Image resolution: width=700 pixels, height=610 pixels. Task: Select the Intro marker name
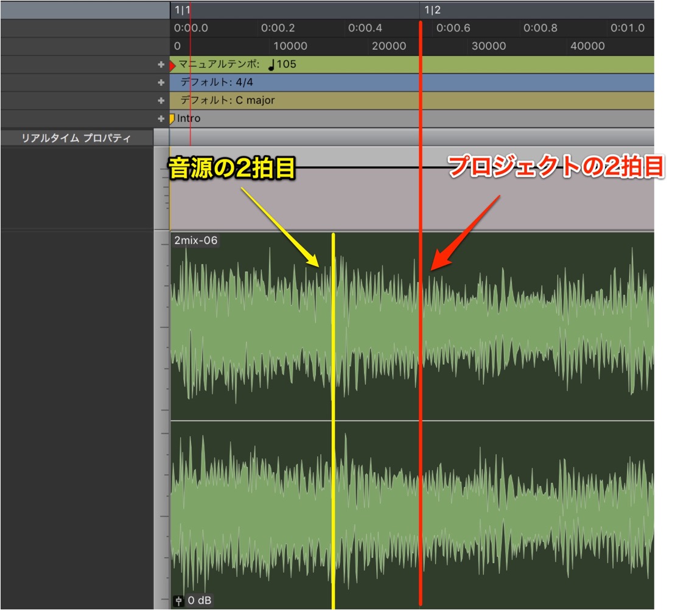tap(189, 118)
